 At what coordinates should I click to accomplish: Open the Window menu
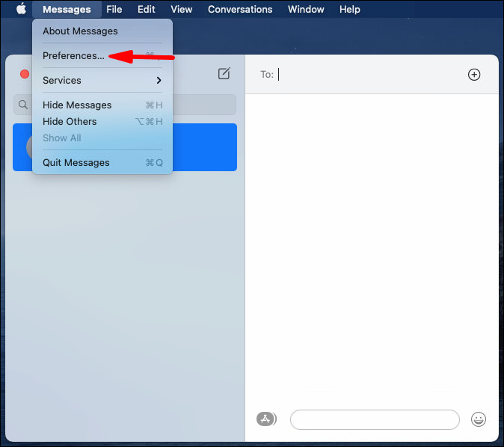point(306,9)
